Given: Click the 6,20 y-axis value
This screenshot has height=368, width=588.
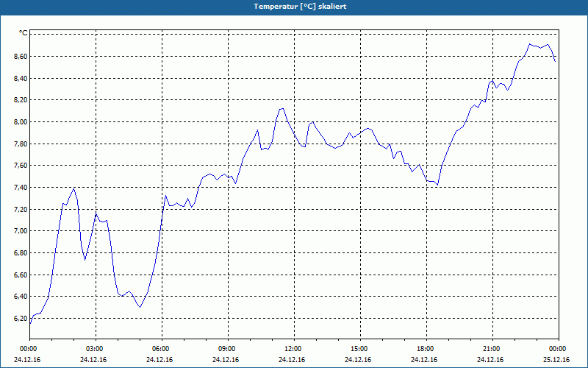Looking at the screenshot, I should (x=20, y=319).
